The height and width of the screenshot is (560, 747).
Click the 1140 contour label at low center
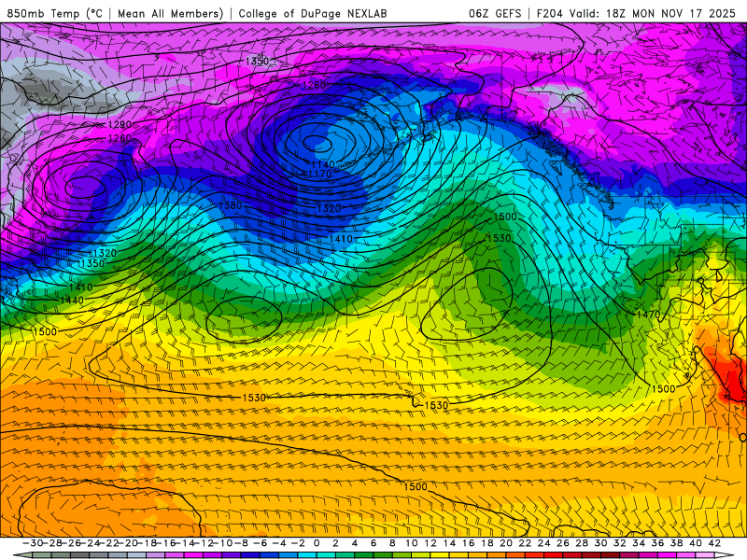point(323,164)
